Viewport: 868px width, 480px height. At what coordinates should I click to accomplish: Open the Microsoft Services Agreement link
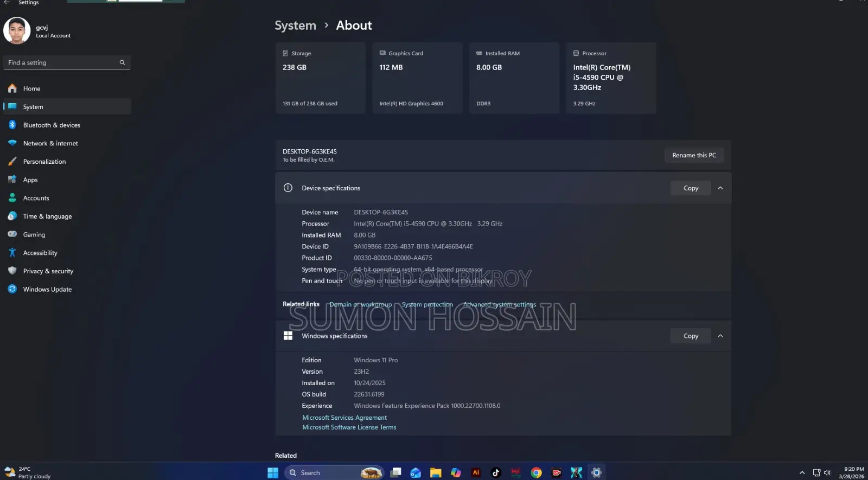[344, 418]
